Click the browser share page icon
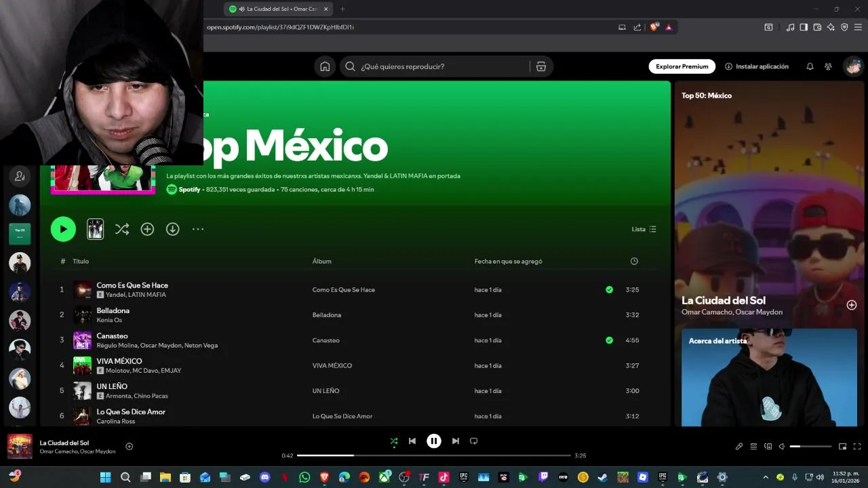 click(x=637, y=27)
